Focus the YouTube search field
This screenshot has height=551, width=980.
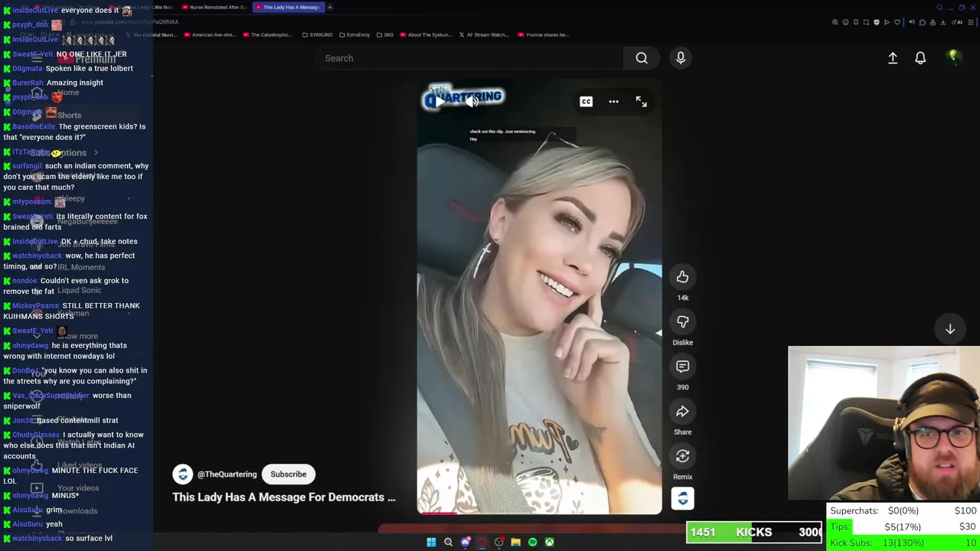pyautogui.click(x=469, y=58)
